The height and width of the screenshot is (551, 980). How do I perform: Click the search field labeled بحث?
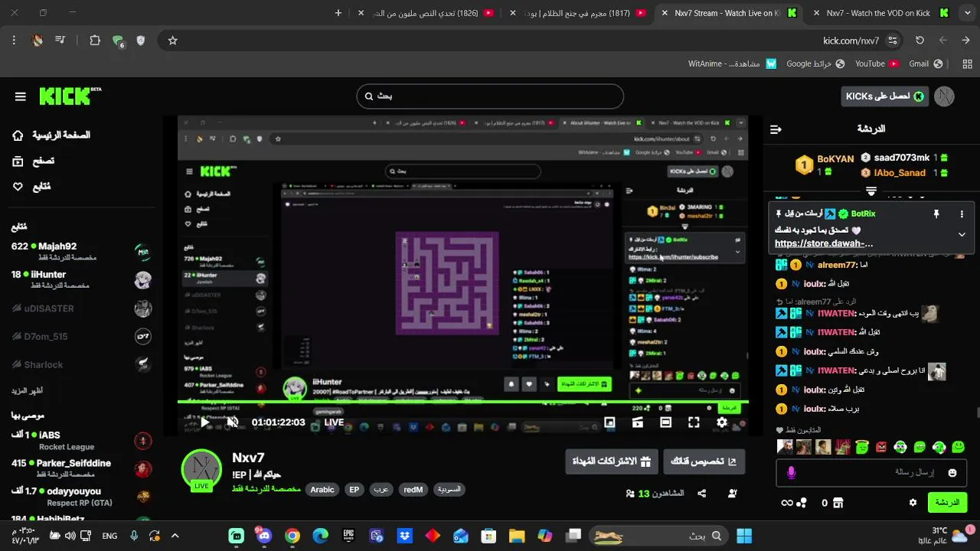490,96
